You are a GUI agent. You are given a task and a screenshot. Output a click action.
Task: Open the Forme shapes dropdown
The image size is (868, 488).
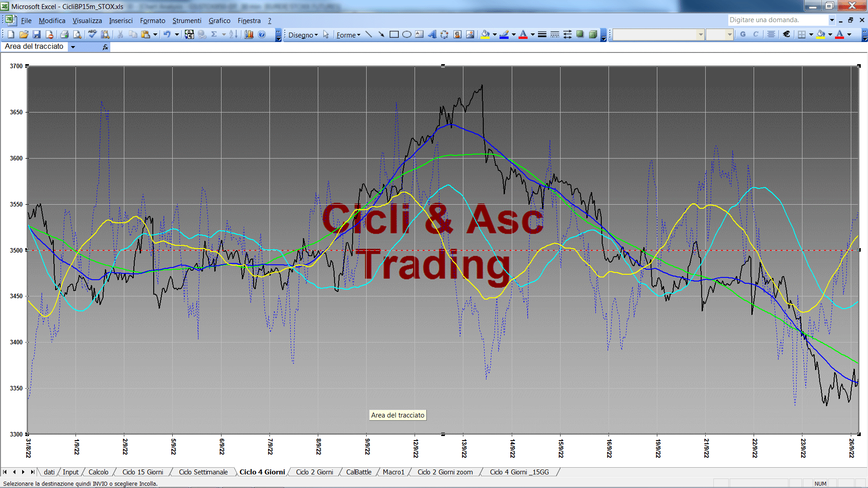coord(348,35)
